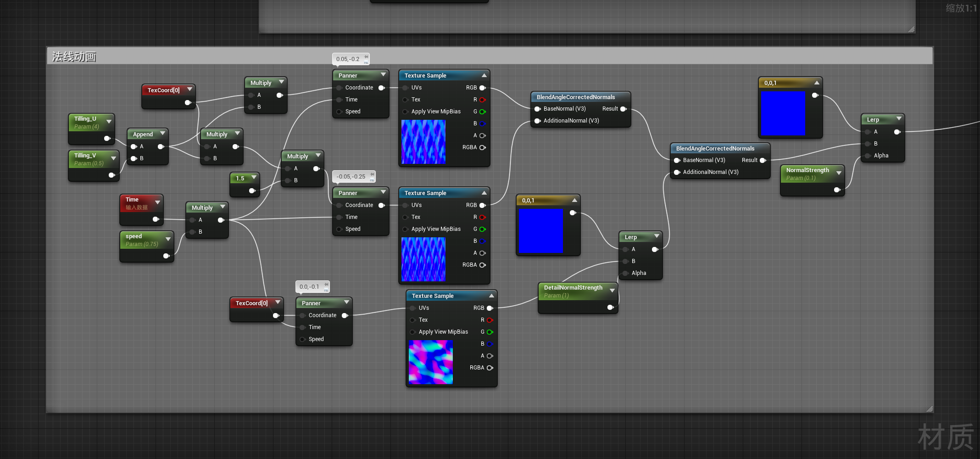Screen dimensions: 980x459
Task: Click blue preview of 0,0,1 constant feeding DetailNormalStrength Lerp
Action: click(x=541, y=231)
